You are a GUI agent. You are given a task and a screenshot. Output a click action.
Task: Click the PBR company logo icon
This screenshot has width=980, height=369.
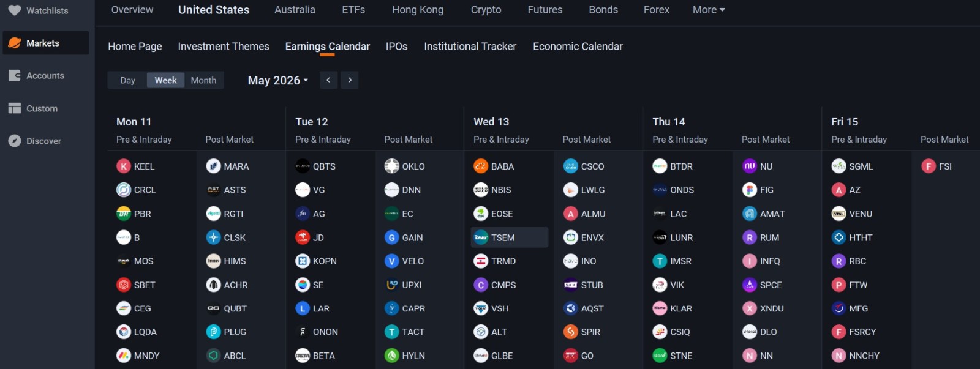tap(124, 214)
